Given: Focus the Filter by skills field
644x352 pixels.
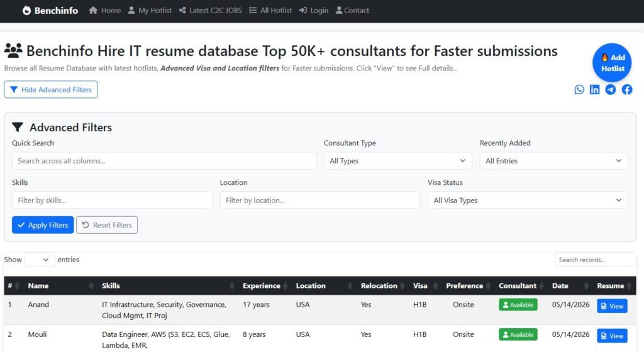Looking at the screenshot, I should [x=112, y=201].
